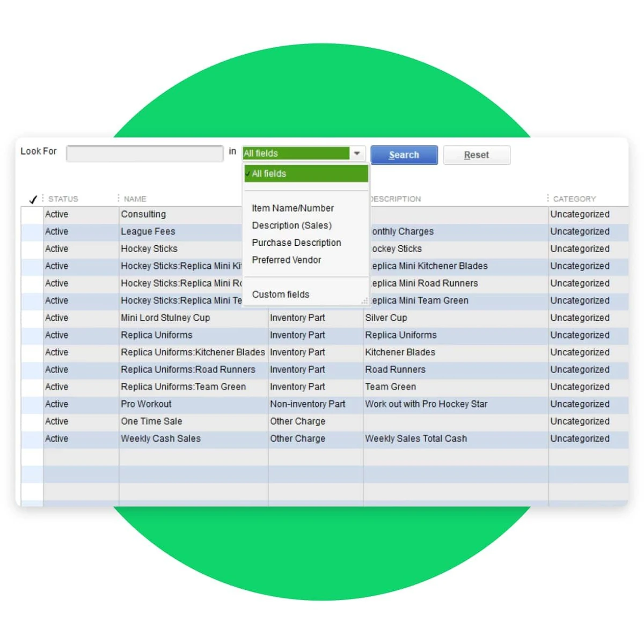Click Work out with Pro Hockey Star description
Viewport: 644px width, 644px height.
[x=427, y=404]
